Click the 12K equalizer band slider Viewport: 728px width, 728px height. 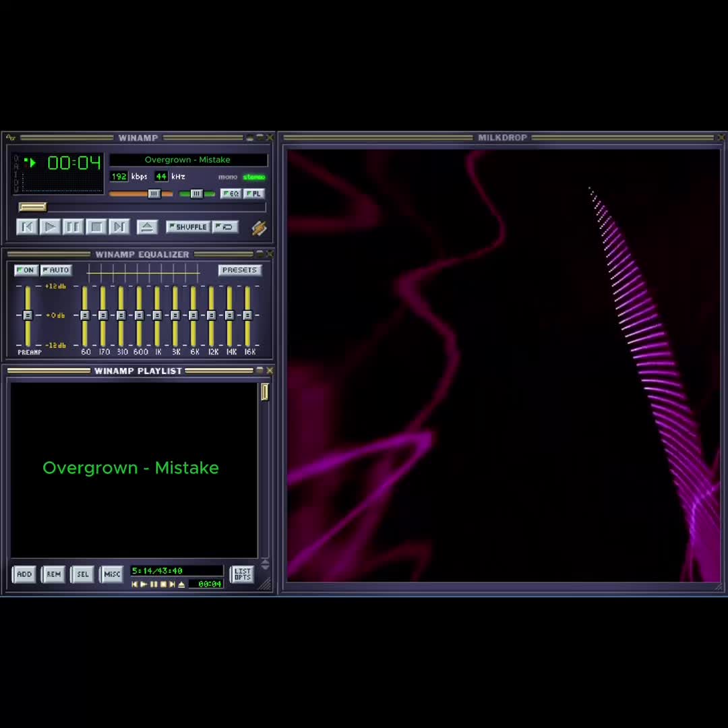point(212,315)
